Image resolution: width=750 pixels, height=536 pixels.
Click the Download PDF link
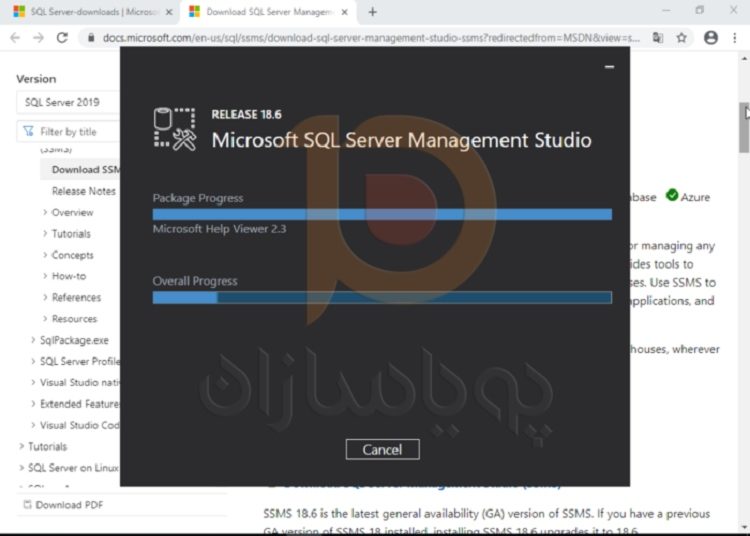(x=68, y=505)
